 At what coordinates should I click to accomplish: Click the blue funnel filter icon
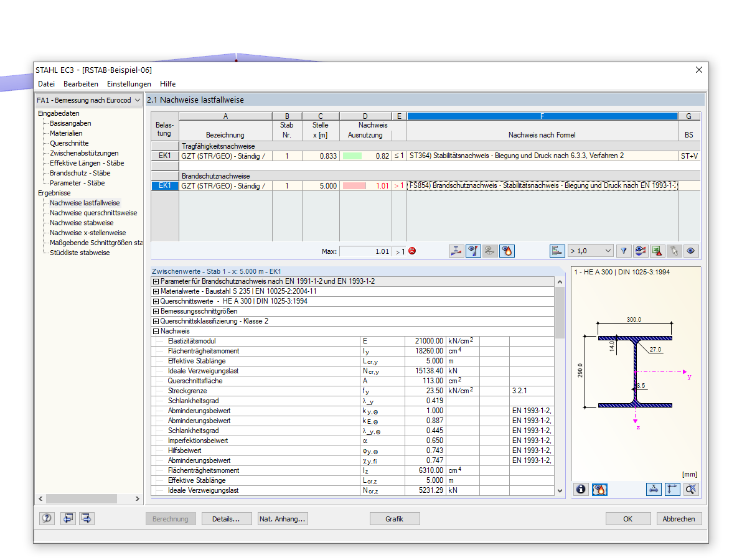[x=624, y=251]
